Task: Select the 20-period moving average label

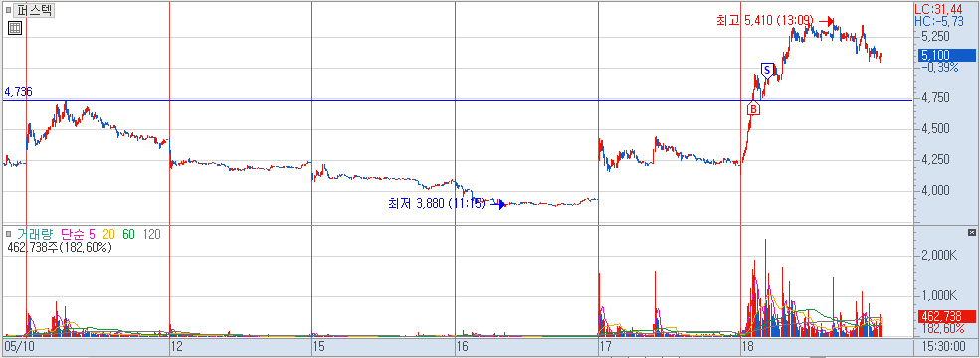Action: pos(108,235)
